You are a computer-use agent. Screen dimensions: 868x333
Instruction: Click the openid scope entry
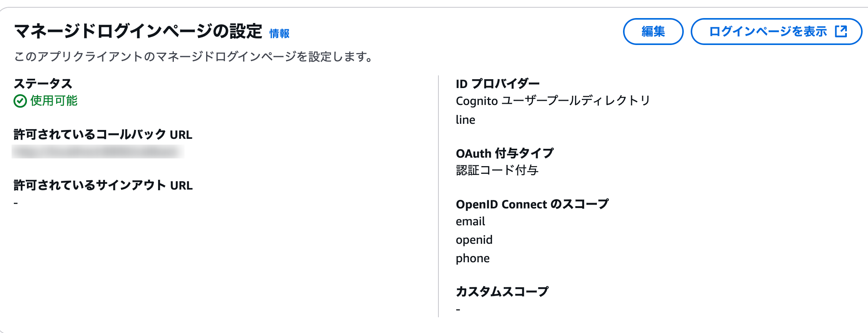coord(474,240)
